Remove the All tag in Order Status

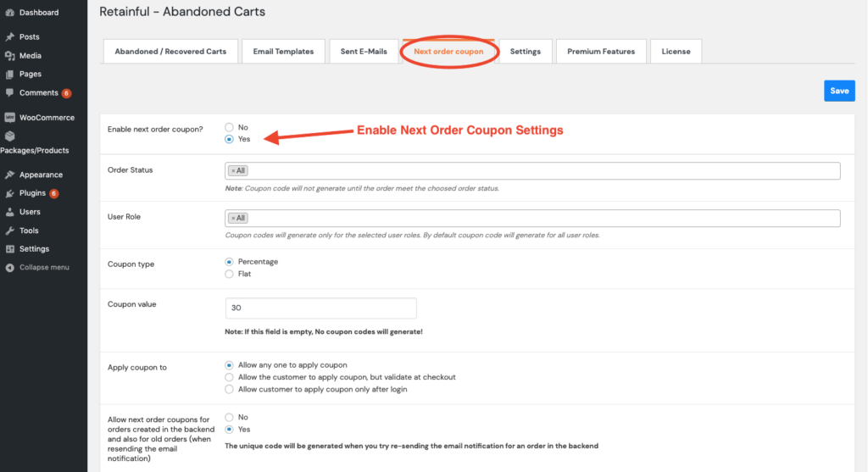233,171
